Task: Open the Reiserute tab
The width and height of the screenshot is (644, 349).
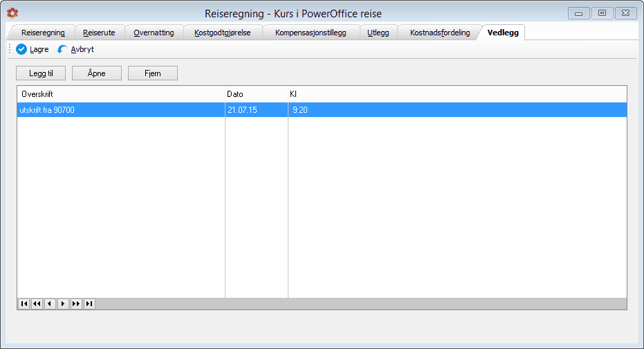Action: click(x=99, y=33)
